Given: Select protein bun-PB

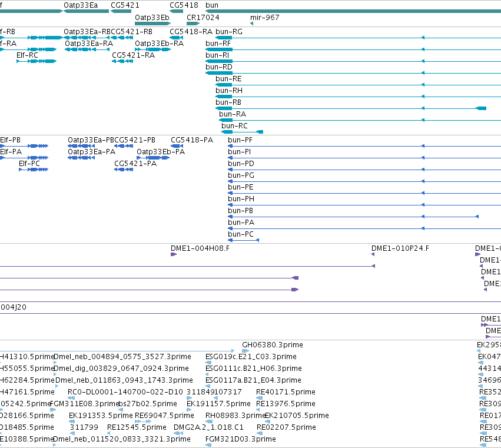Looking at the screenshot, I should tap(353, 217).
